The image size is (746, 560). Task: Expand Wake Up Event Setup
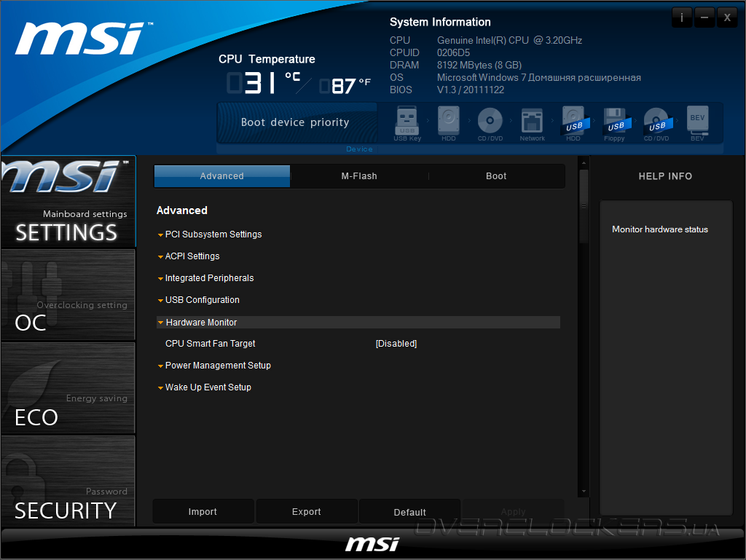click(205, 387)
